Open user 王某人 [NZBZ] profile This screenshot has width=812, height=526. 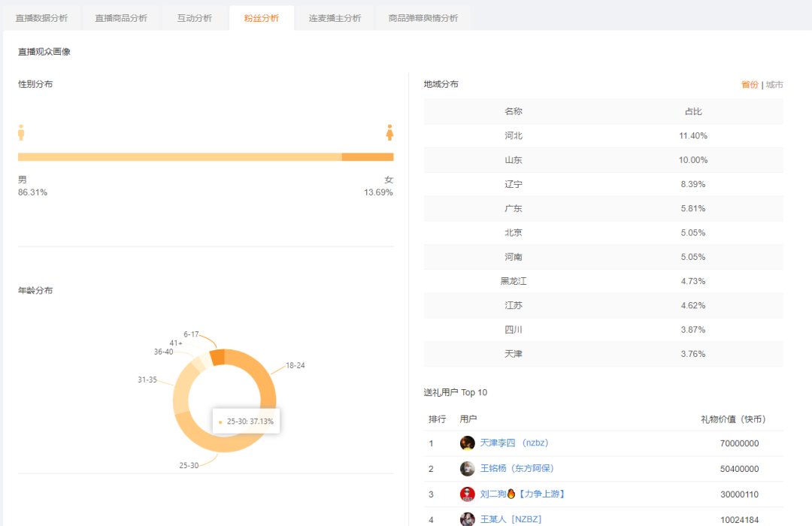click(x=511, y=519)
